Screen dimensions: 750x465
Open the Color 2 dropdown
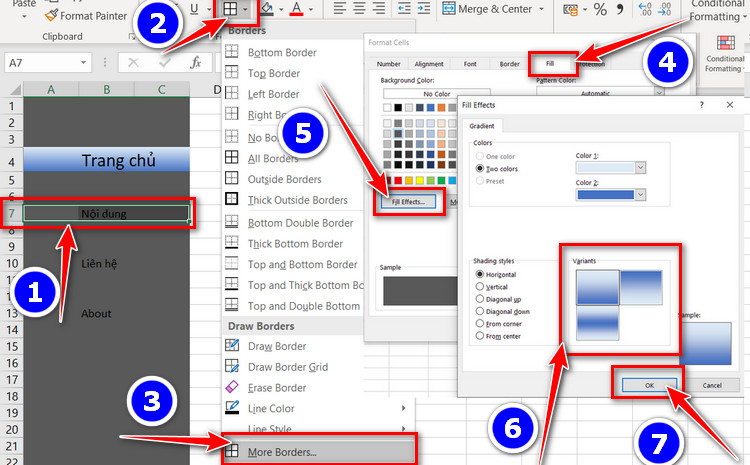[x=640, y=194]
